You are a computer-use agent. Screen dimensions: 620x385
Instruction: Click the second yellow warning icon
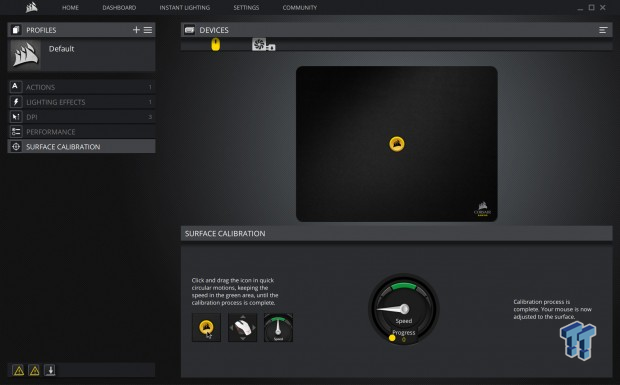pyautogui.click(x=34, y=370)
